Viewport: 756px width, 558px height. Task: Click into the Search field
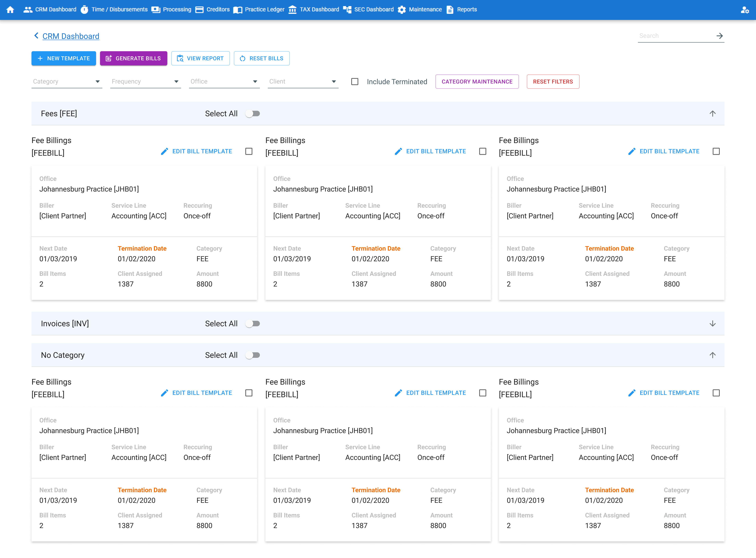pyautogui.click(x=676, y=36)
